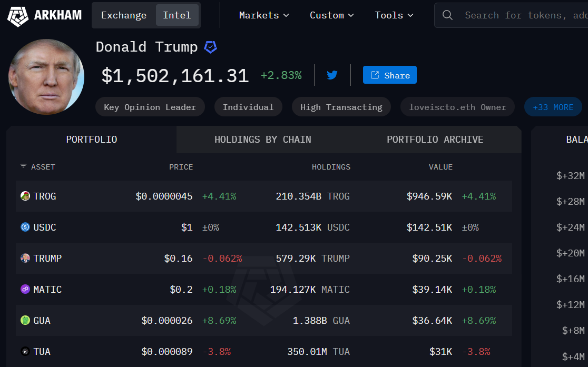Open the PORTFOLIO ARCHIVE tab
The image size is (588, 367).
[435, 140]
